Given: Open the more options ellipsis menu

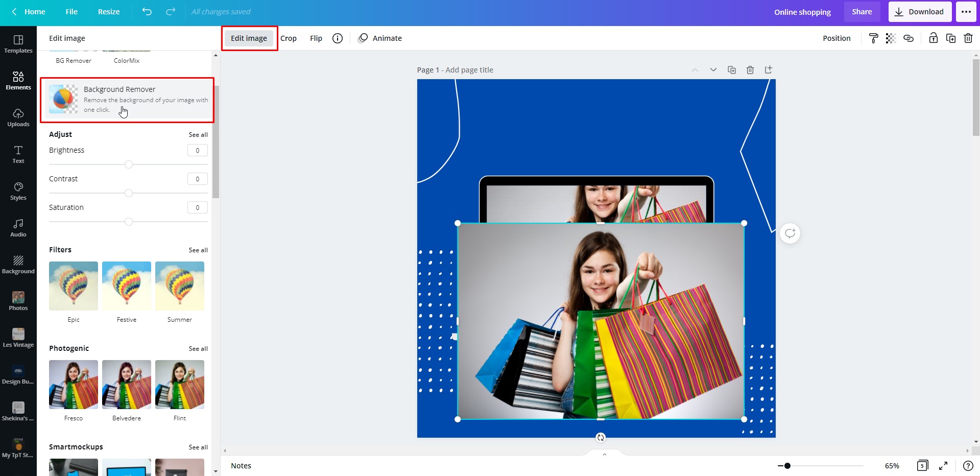Looking at the screenshot, I should point(966,12).
